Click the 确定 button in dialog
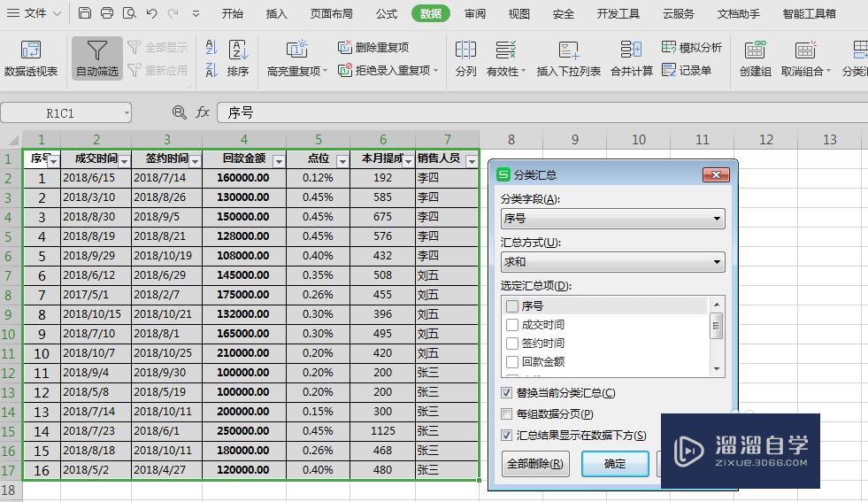 (615, 464)
